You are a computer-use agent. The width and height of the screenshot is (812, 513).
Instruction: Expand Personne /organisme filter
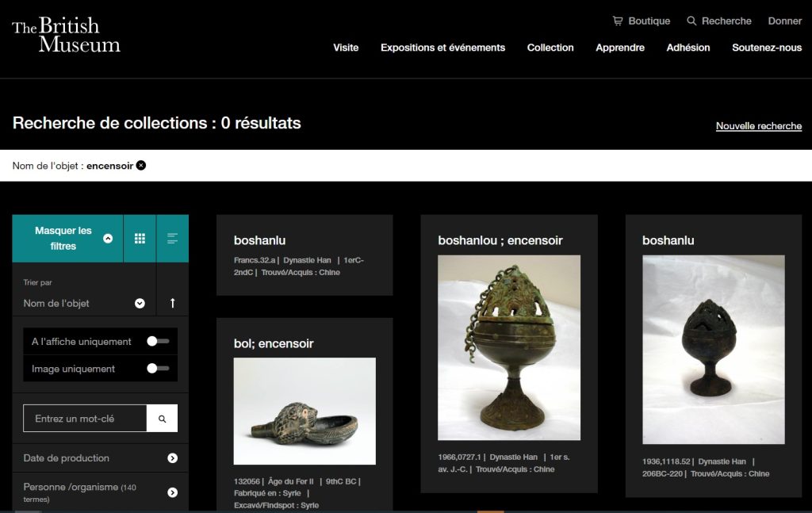click(172, 492)
